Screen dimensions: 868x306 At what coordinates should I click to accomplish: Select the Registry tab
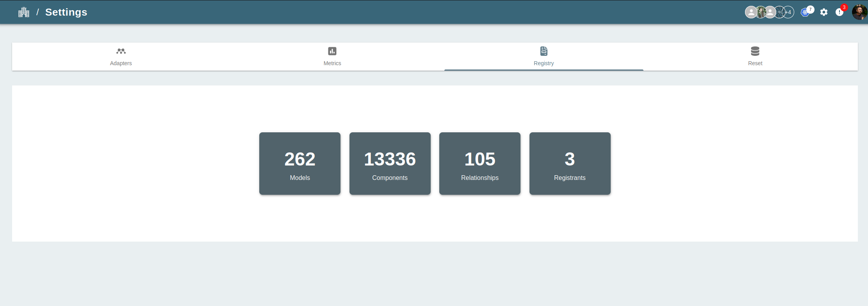point(544,57)
